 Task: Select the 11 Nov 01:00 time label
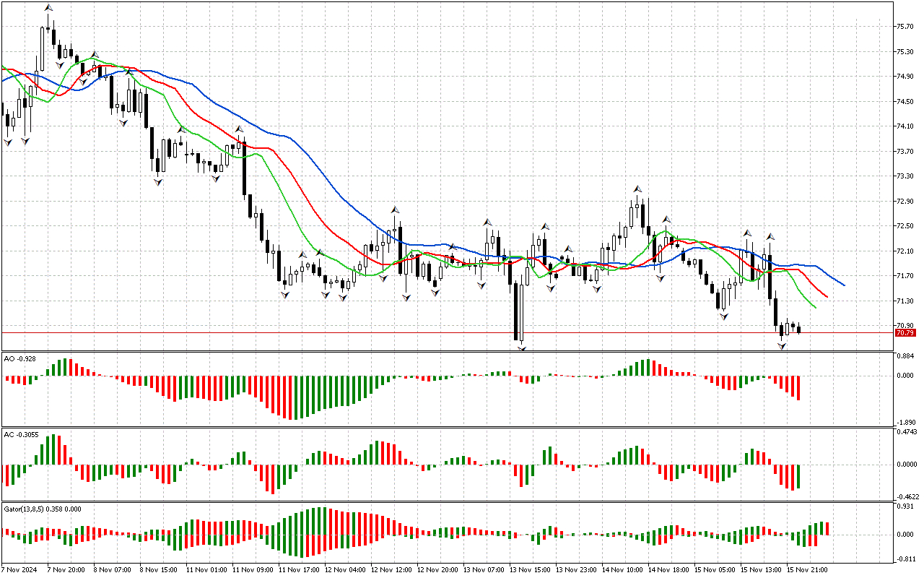[x=208, y=569]
